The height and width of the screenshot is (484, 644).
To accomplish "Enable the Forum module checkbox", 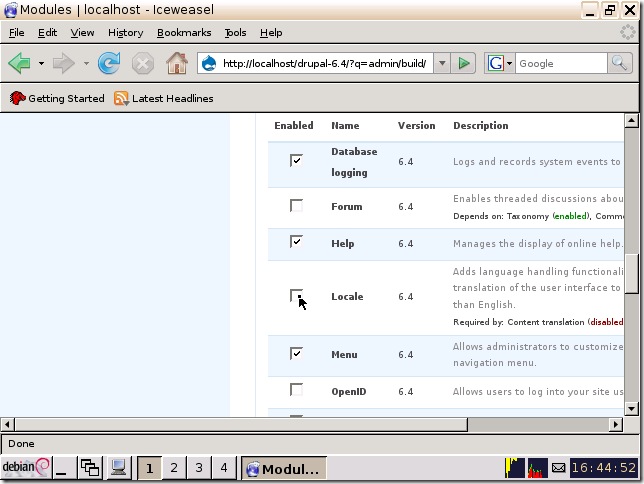I will tap(296, 205).
